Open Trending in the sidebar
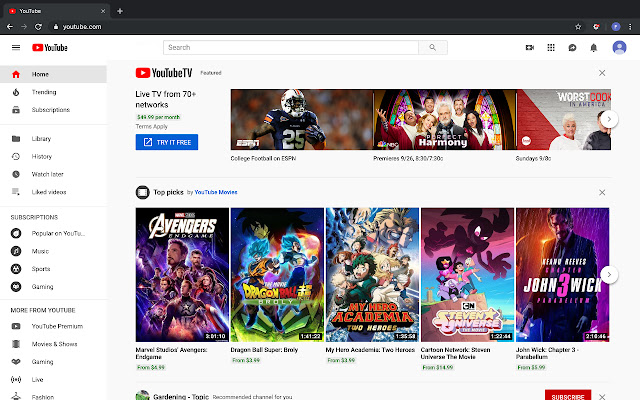Image resolution: width=640 pixels, height=400 pixels. point(53,92)
